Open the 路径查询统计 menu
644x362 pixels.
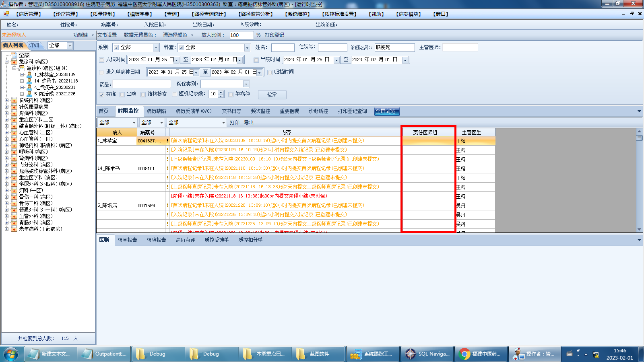coord(209,14)
